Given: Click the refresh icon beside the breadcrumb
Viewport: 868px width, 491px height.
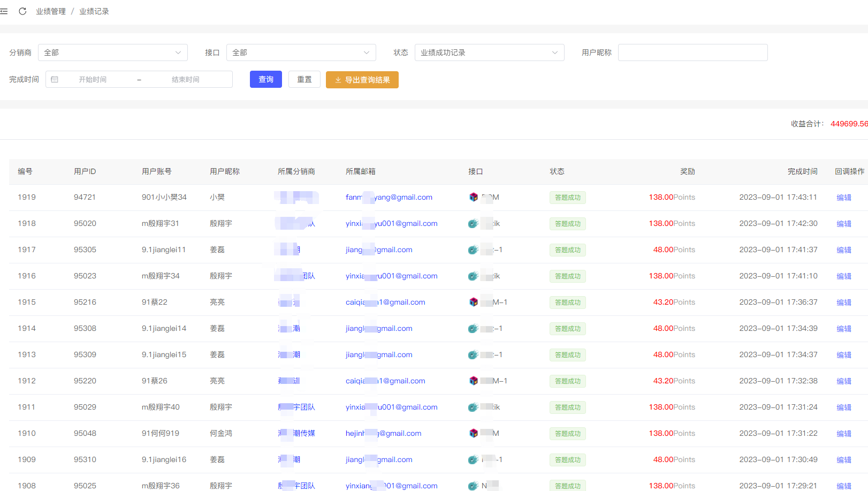Looking at the screenshot, I should coord(22,11).
